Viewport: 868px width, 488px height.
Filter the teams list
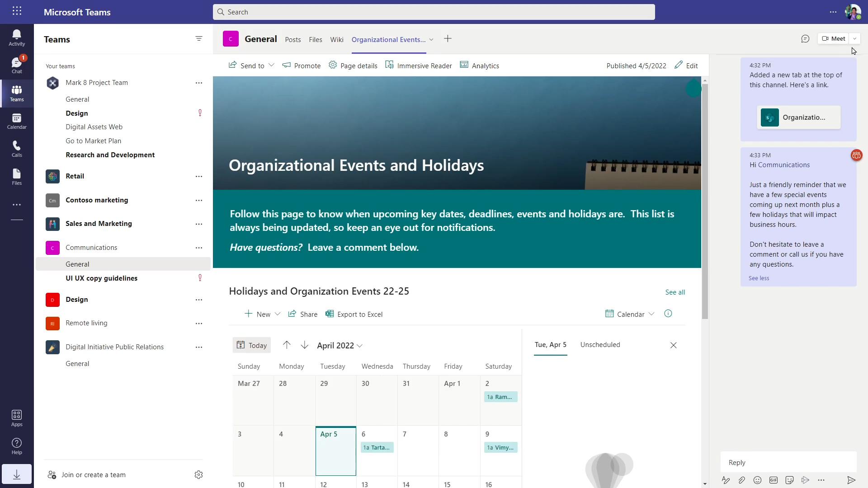198,39
